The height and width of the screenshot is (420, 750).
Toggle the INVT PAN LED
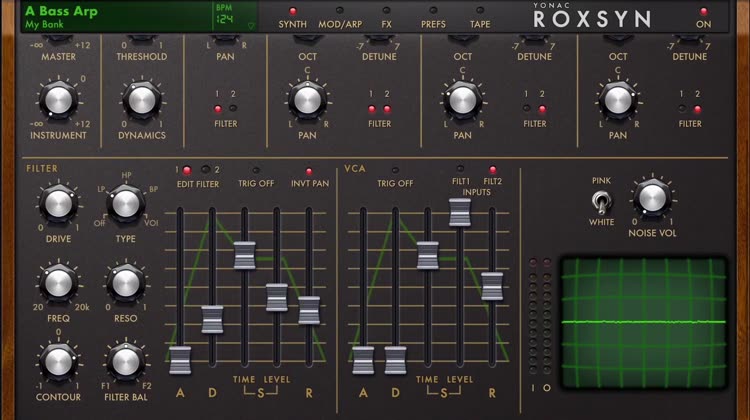(309, 171)
